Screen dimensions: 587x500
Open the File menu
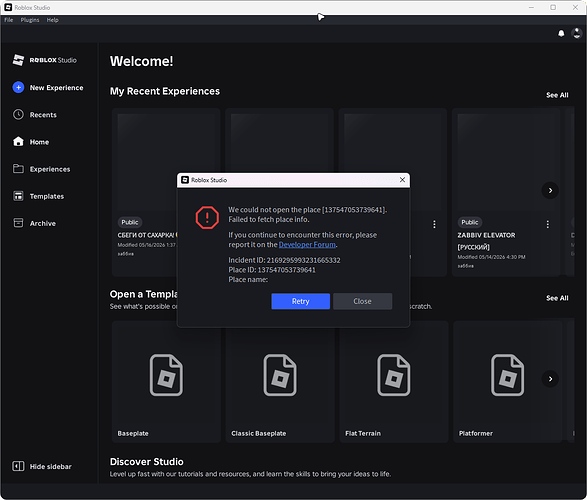click(9, 20)
